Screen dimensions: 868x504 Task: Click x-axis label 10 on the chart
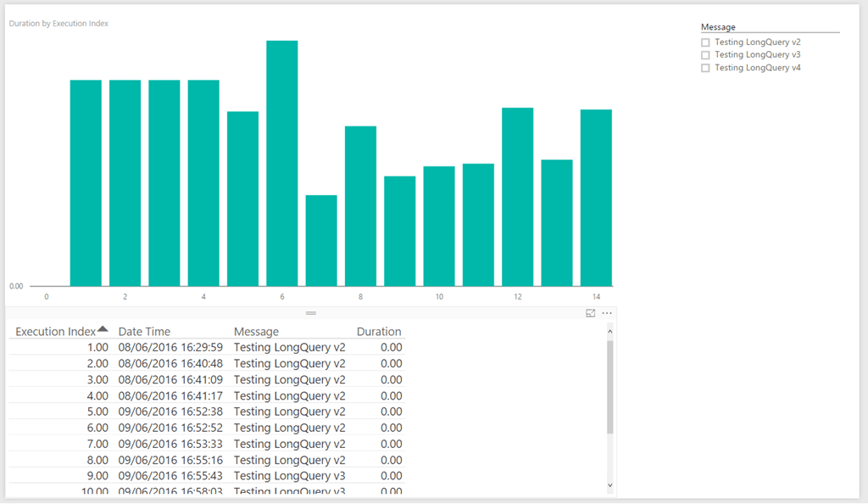pyautogui.click(x=439, y=297)
